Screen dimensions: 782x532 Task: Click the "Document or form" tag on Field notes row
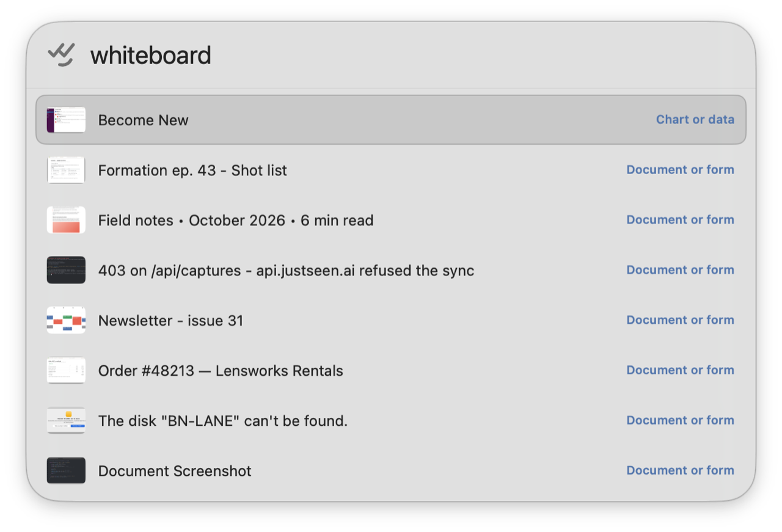coord(681,220)
